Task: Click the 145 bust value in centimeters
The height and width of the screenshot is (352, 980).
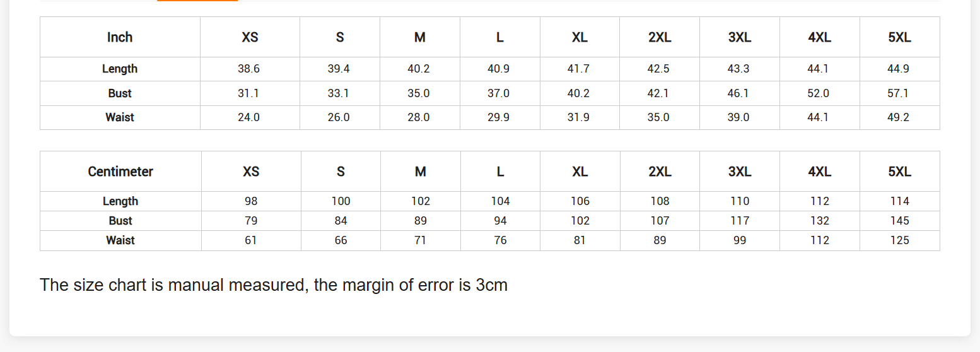Action: click(900, 221)
